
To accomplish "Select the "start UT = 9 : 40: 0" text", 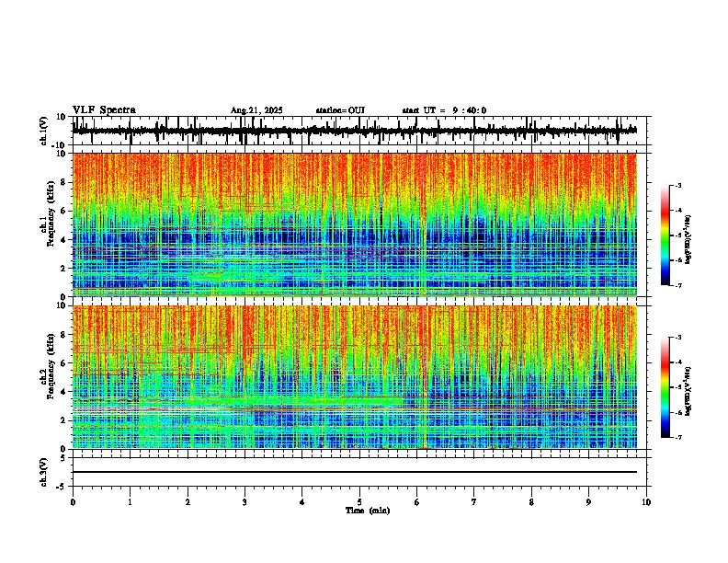I will point(444,110).
